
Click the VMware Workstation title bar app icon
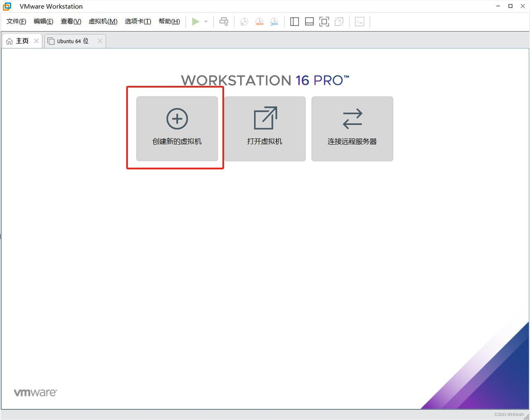point(7,6)
